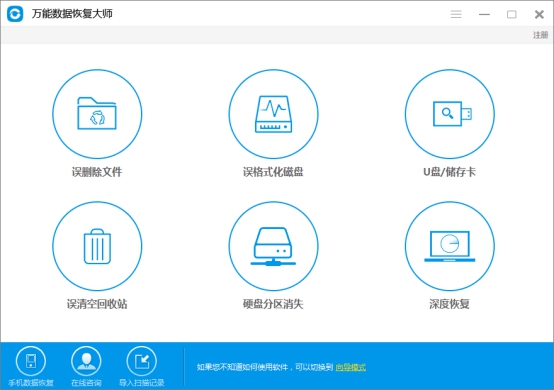Click the 注册 register link
The height and width of the screenshot is (390, 554).
(541, 35)
